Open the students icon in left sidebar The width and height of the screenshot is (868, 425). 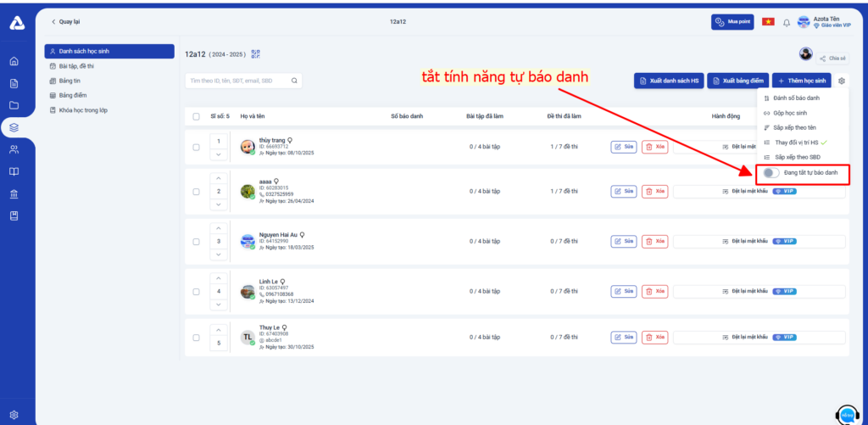14,149
